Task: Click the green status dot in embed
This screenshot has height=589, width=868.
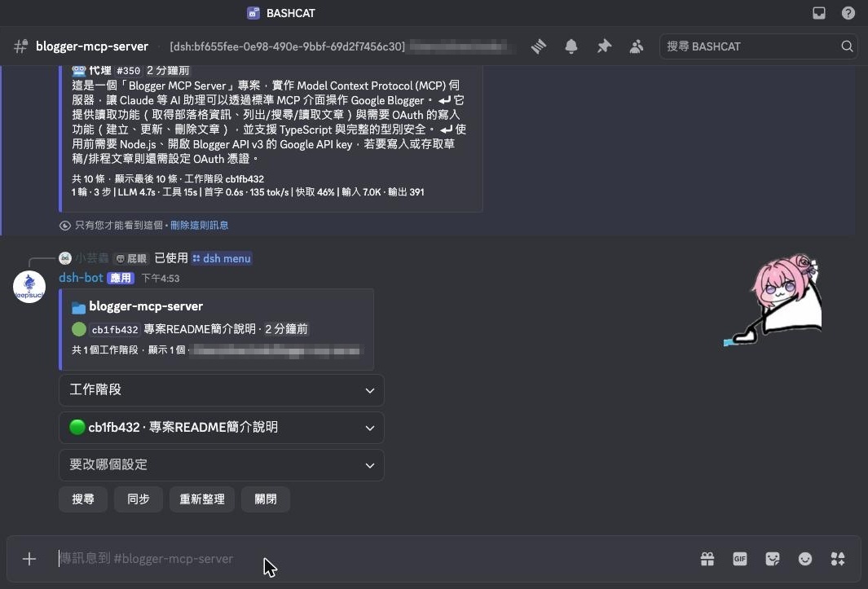Action: [79, 329]
